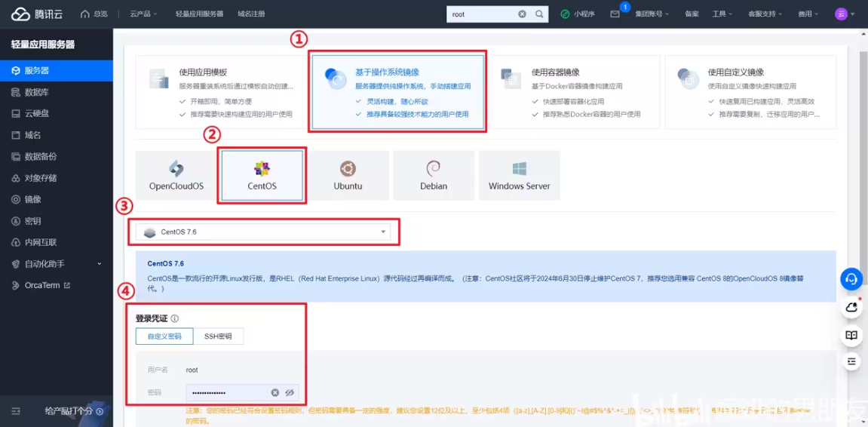Choose Debian operating system
This screenshot has height=427, width=868.
434,176
